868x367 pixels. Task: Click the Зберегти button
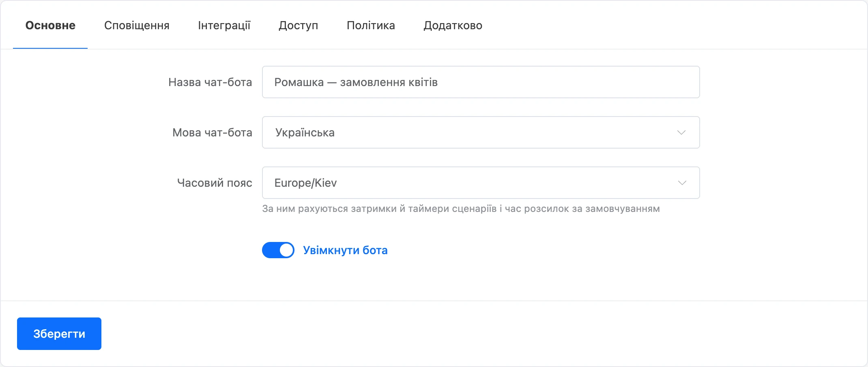59,334
